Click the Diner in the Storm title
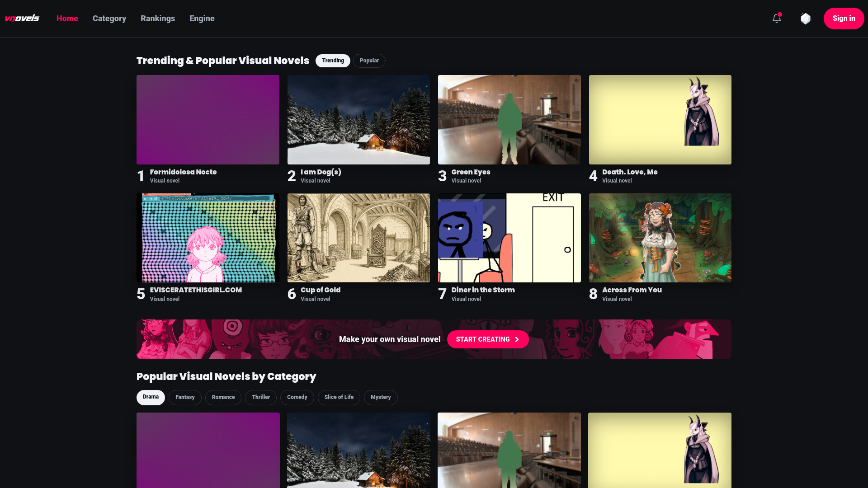The height and width of the screenshot is (488, 868). pos(483,290)
